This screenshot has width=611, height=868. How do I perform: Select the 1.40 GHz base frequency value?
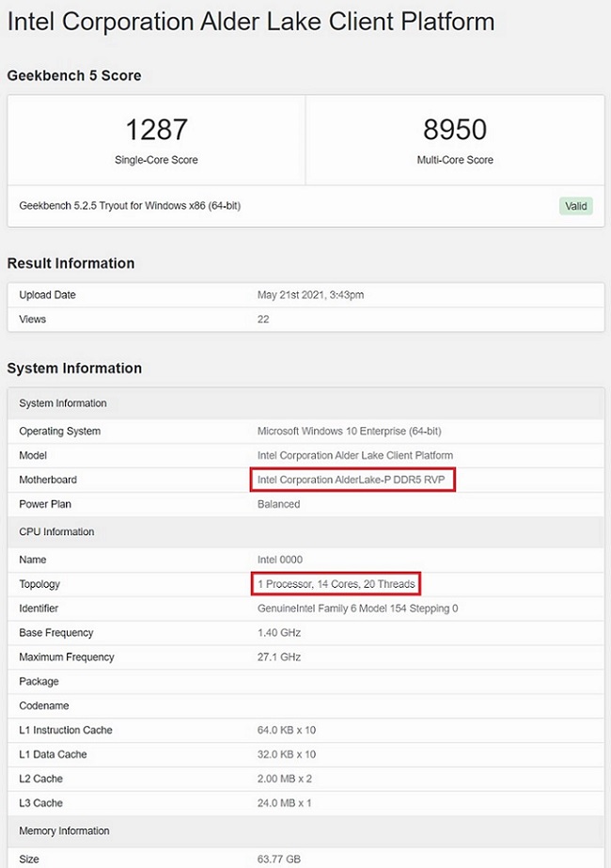coord(279,633)
